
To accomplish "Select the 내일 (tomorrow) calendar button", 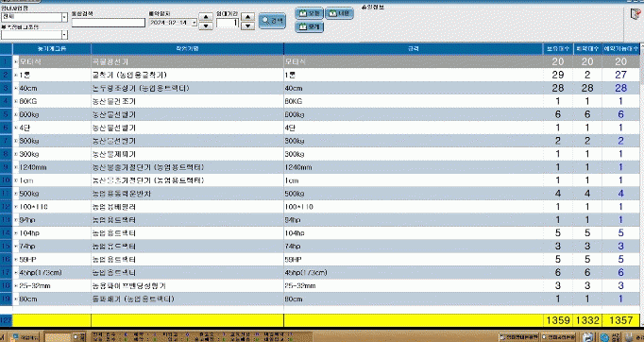I will click(339, 13).
